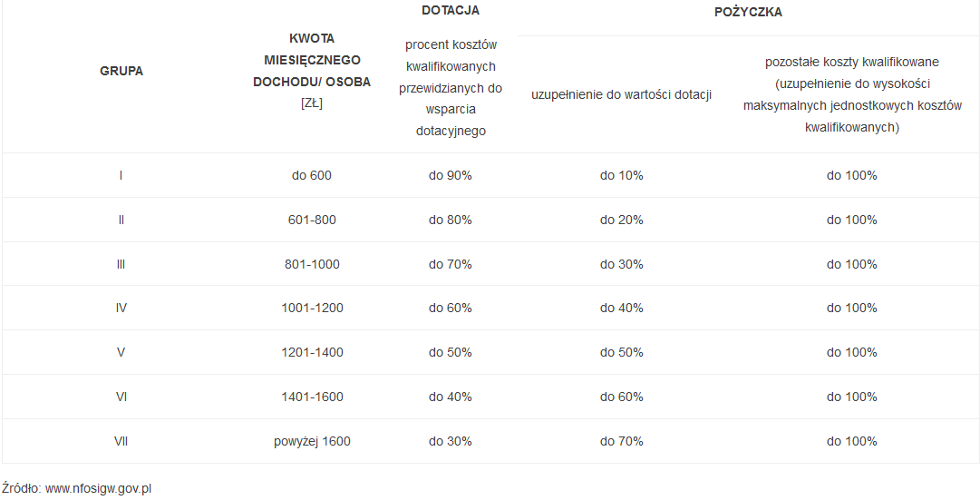Select the '1201-1400' income cell
Screen dimensions: 980x500
[x=311, y=353]
